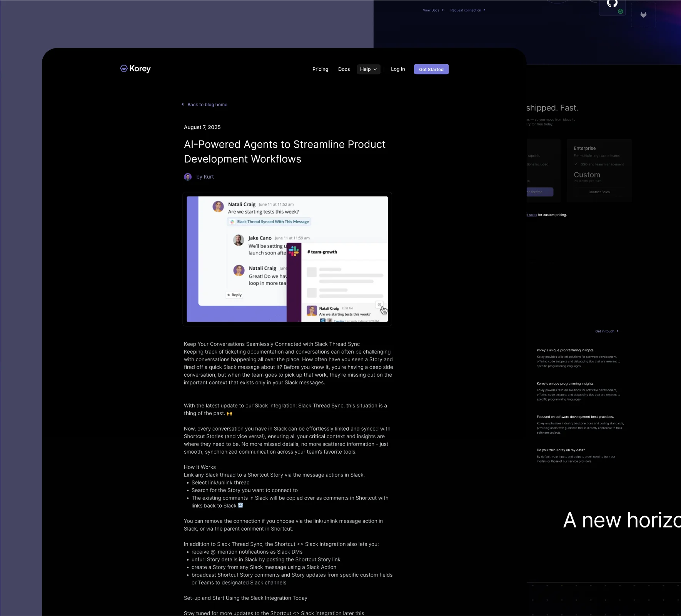Click 'Set-up and Start Using the Slack Integration Today'
681x616 pixels.
(x=245, y=598)
